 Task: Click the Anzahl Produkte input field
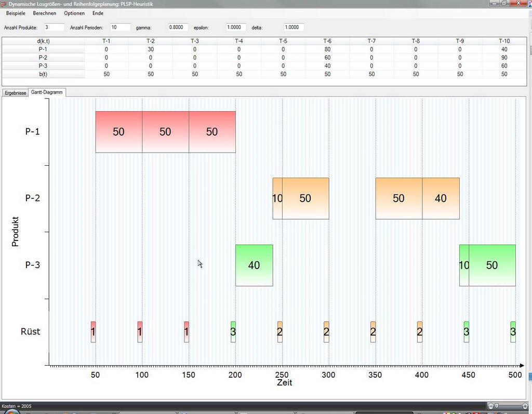tap(54, 27)
